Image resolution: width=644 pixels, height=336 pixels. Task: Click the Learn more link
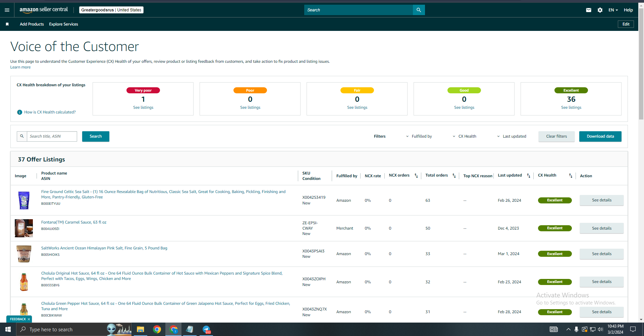point(20,67)
